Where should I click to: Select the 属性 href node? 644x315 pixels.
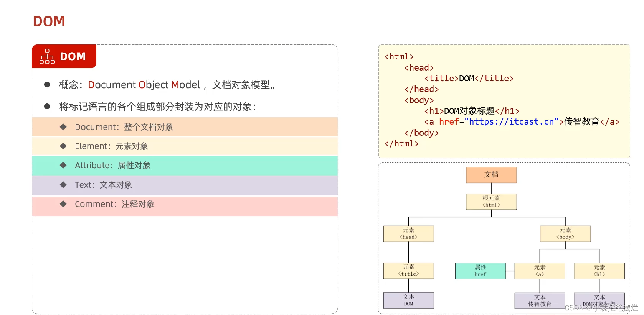pos(480,271)
